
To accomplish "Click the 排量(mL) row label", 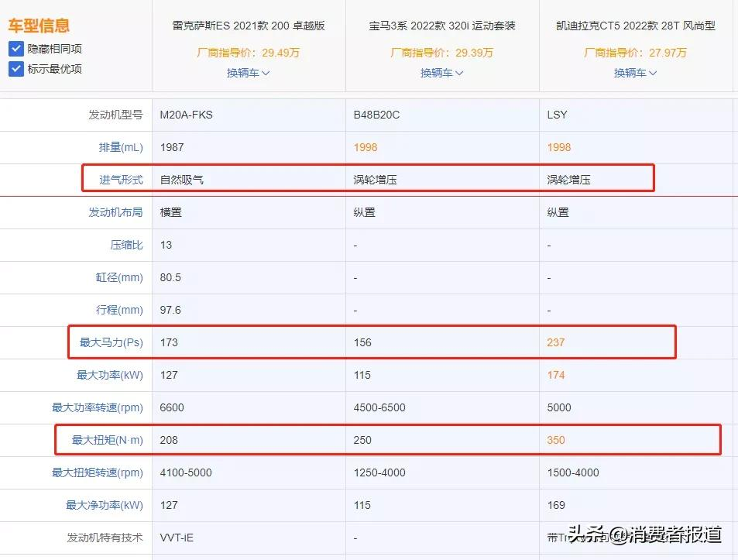I will (x=121, y=147).
